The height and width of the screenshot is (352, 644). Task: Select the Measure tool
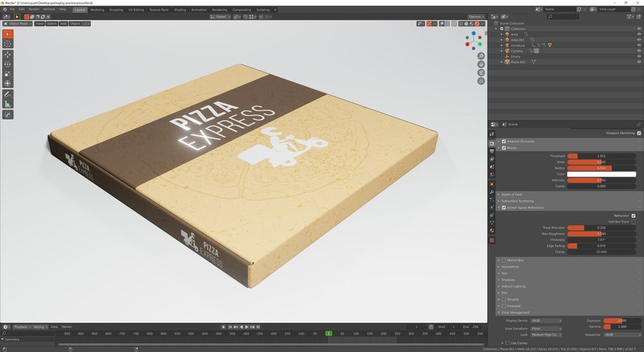pos(8,104)
